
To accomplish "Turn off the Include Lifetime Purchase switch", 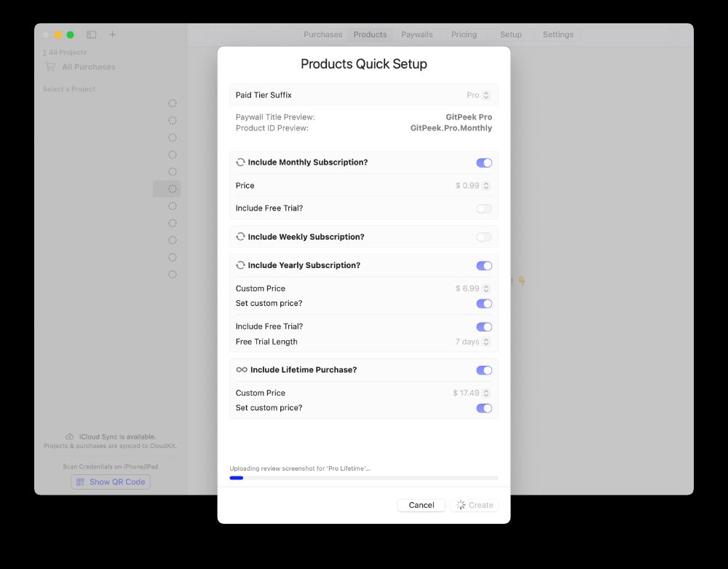I will click(484, 370).
